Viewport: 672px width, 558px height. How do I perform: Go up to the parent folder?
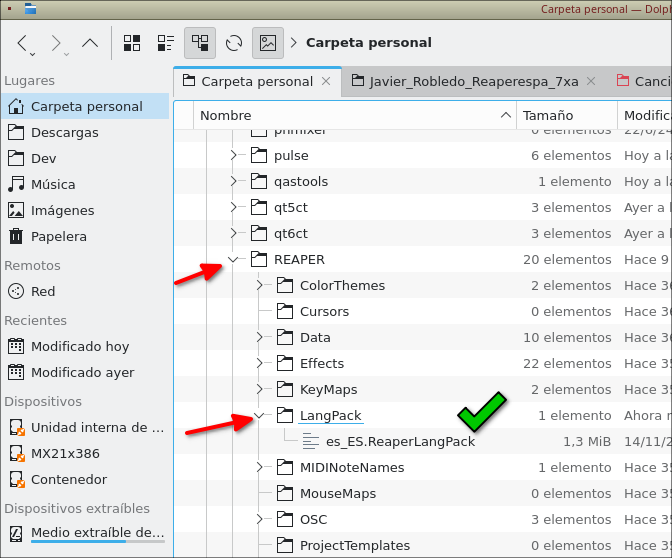coord(90,43)
